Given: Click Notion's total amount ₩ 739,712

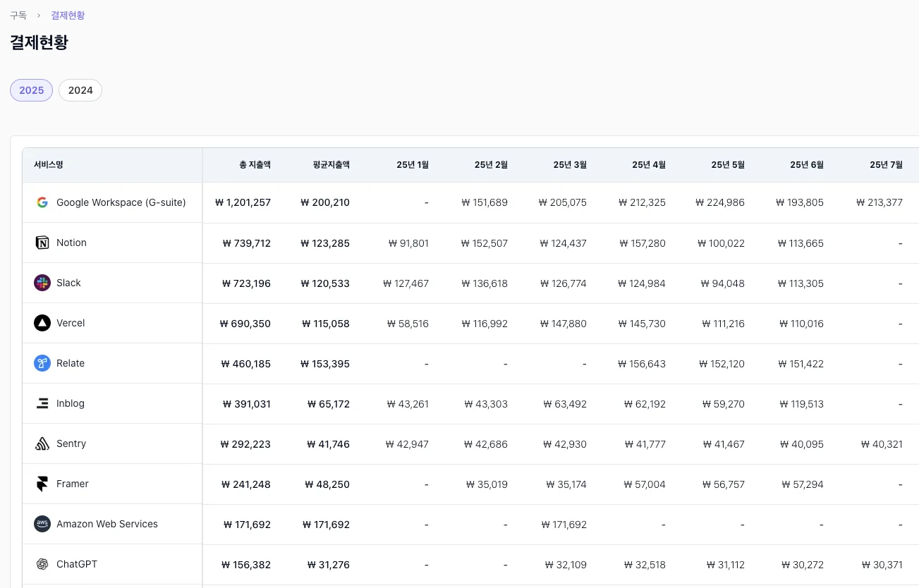Looking at the screenshot, I should tap(246, 243).
